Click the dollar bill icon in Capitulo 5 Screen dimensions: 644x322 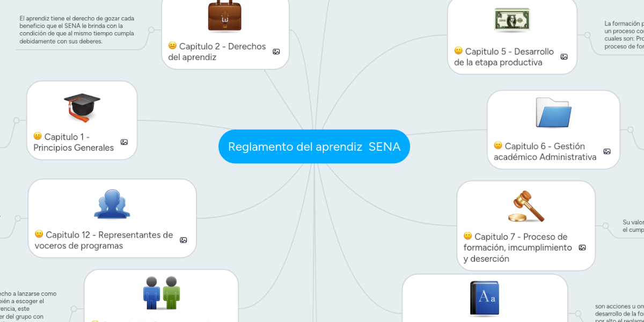click(x=512, y=20)
